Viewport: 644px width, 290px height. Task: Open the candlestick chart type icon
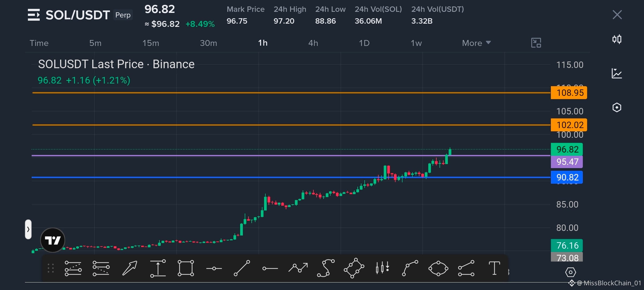[617, 39]
